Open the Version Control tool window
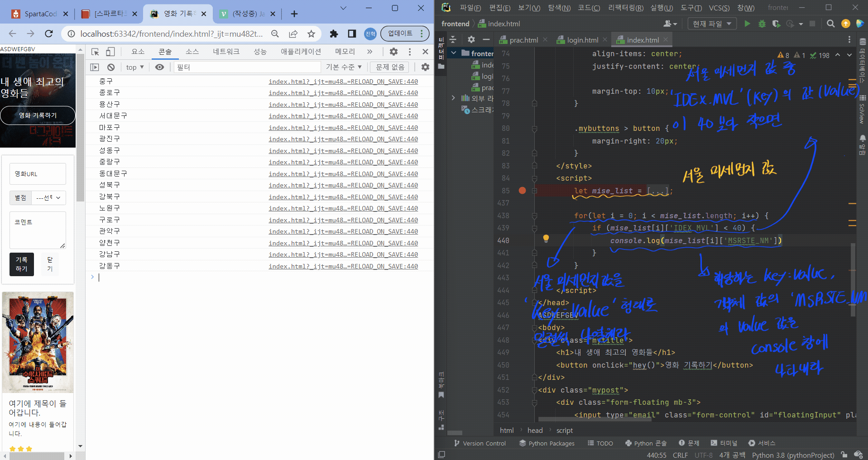The width and height of the screenshot is (868, 460). (x=480, y=443)
